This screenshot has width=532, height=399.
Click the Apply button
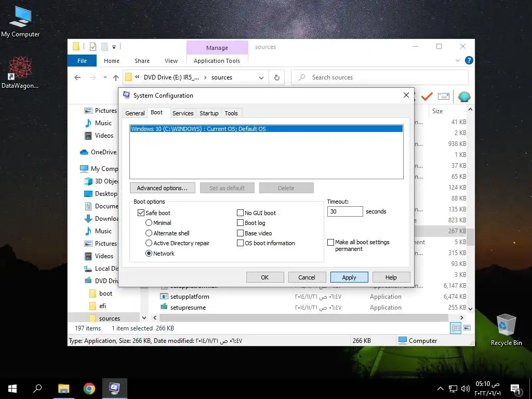pyautogui.click(x=349, y=277)
